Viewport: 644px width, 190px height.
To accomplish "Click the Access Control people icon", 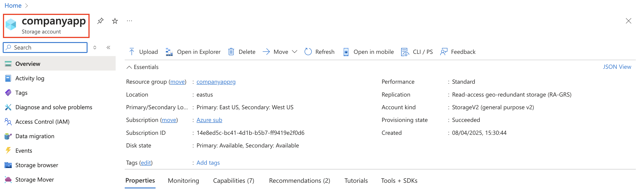I will [x=8, y=121].
